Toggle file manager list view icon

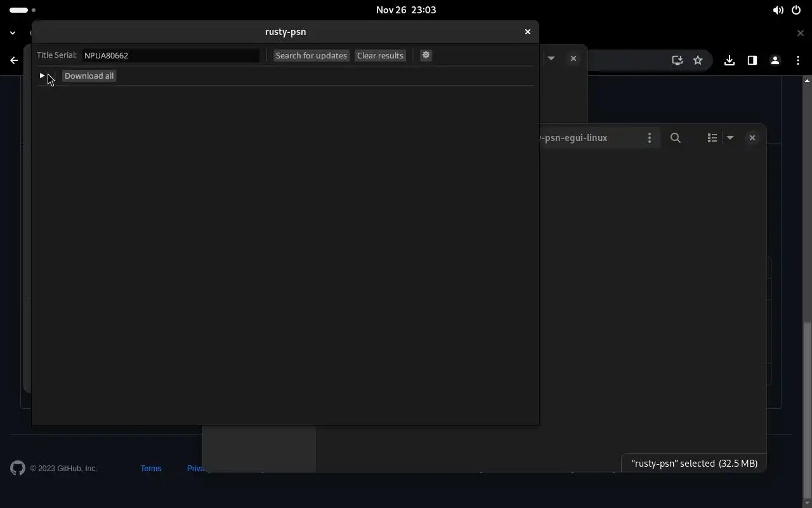pyautogui.click(x=712, y=138)
